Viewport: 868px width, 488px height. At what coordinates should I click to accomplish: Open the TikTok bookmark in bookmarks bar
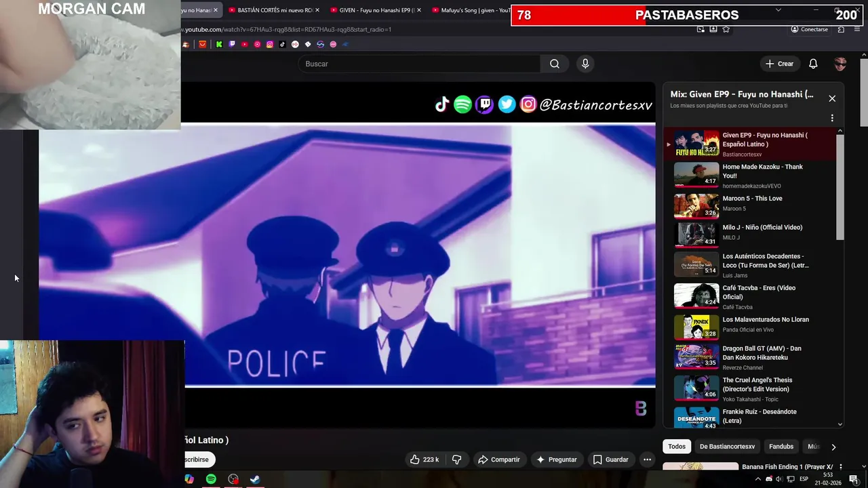click(283, 44)
